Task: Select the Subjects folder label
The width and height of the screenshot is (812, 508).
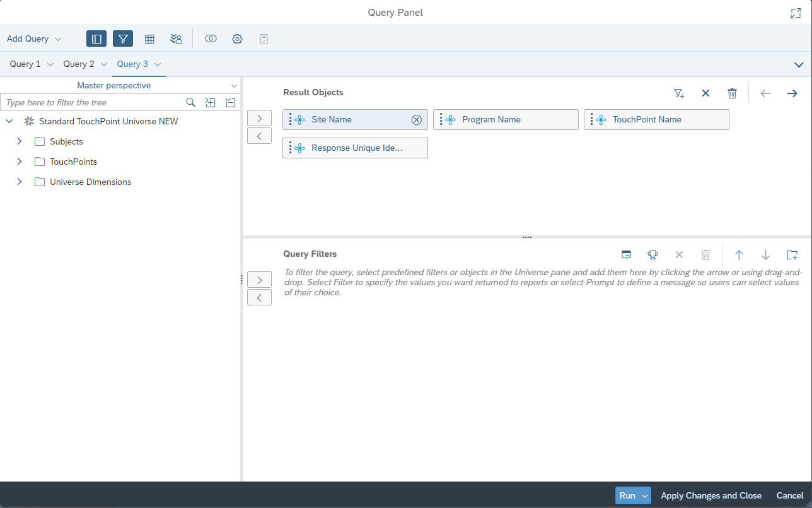Action: 66,141
